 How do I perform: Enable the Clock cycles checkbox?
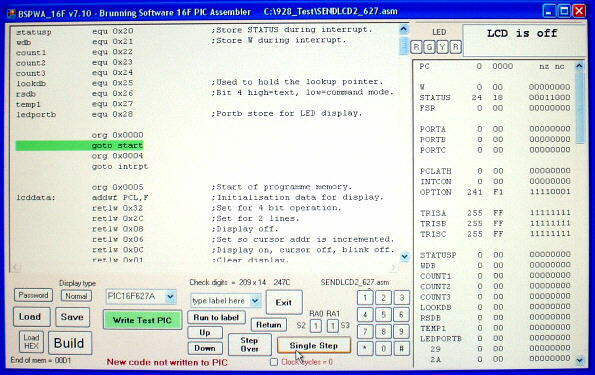pyautogui.click(x=274, y=362)
